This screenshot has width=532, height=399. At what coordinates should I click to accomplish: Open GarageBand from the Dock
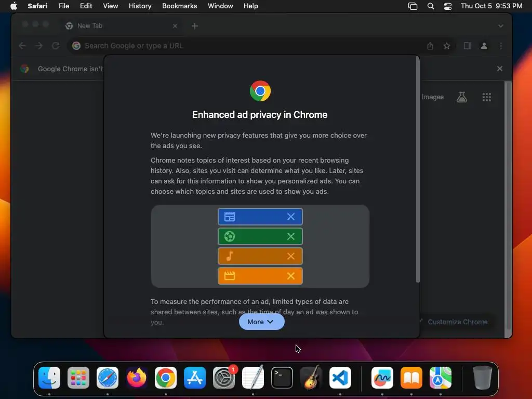click(x=311, y=378)
